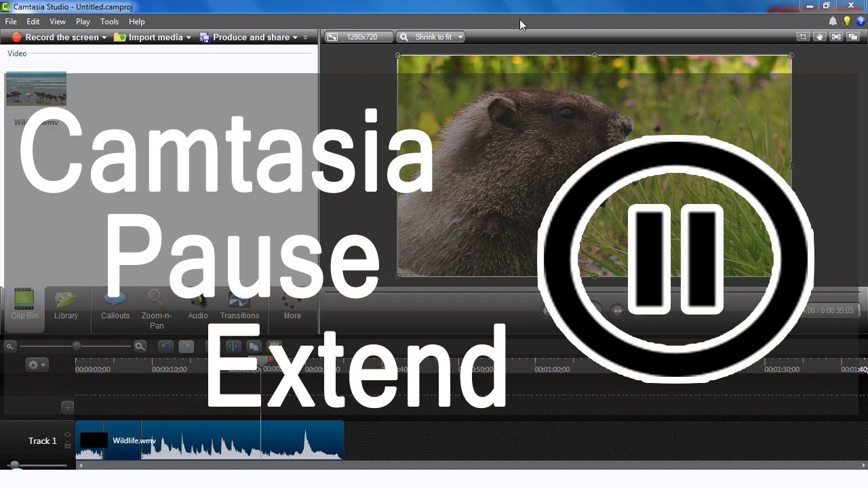Screen dimensions: 868x488
Task: Select the Wildlife.wmv clip on the timeline
Action: (x=210, y=440)
